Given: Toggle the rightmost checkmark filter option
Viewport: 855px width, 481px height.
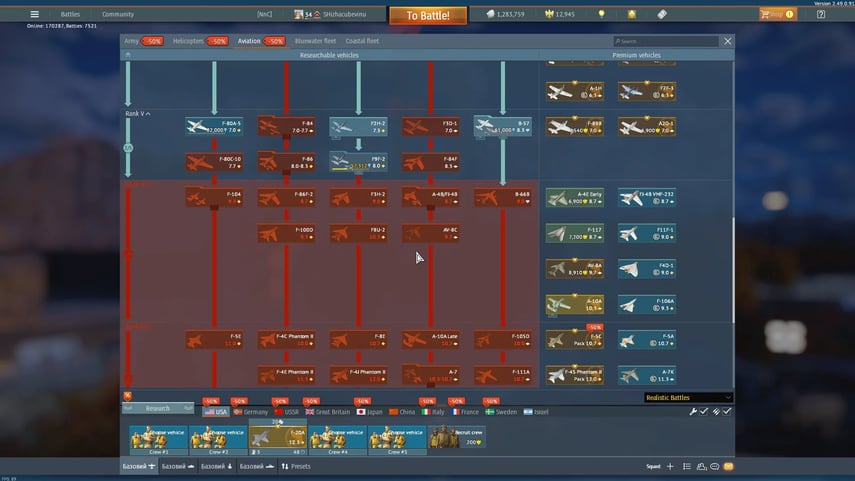Looking at the screenshot, I should pos(728,412).
